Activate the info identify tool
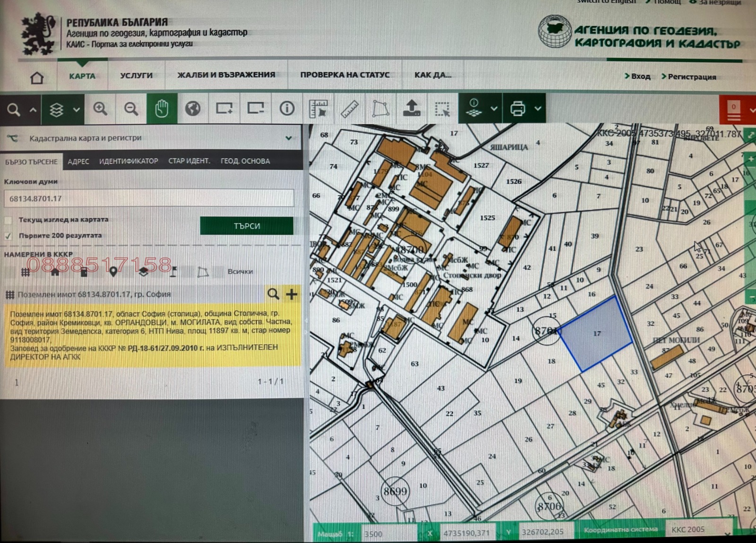Screen dimensions: 756x543 [286, 109]
